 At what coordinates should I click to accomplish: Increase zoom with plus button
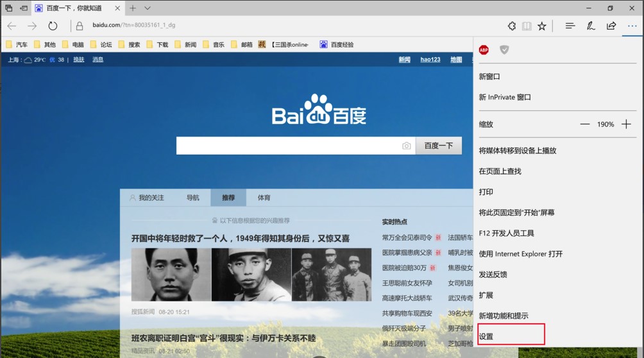pyautogui.click(x=626, y=124)
